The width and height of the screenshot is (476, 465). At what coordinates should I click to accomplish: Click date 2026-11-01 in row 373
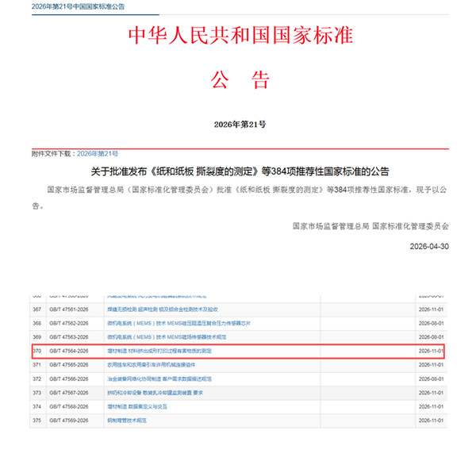pos(431,393)
